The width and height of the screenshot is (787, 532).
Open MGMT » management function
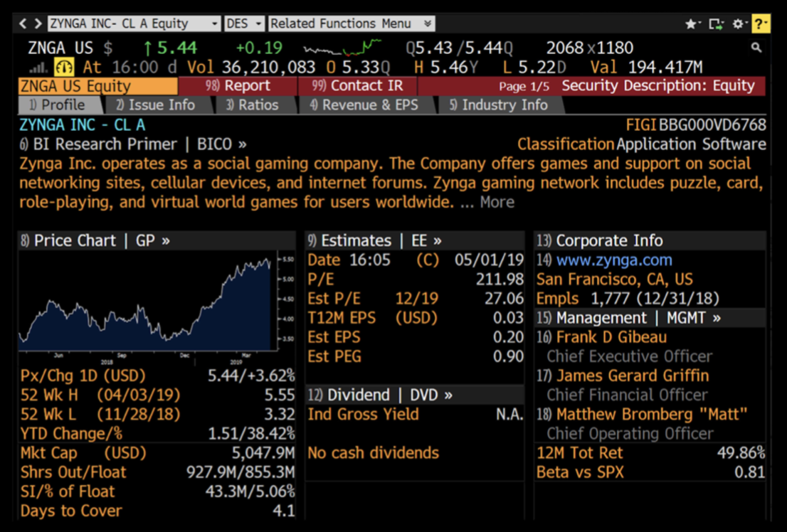pyautogui.click(x=694, y=318)
